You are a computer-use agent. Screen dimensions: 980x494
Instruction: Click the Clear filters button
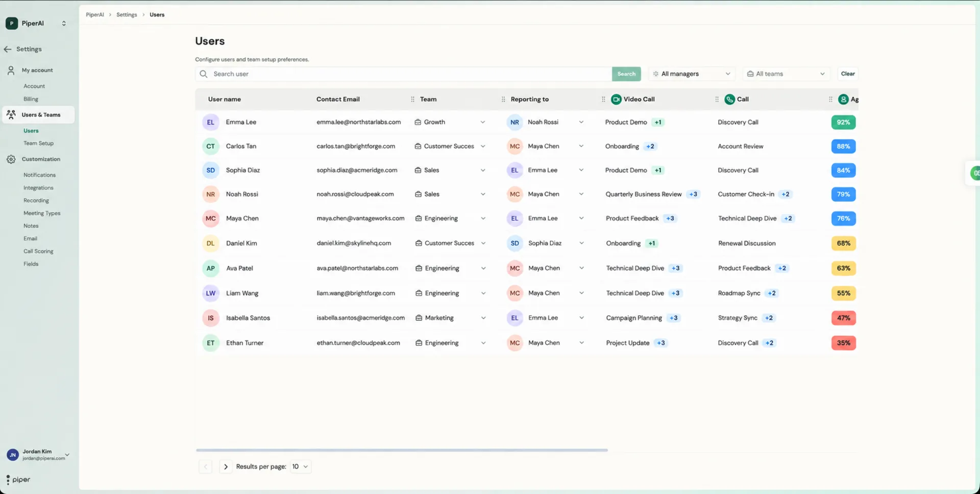pyautogui.click(x=848, y=74)
